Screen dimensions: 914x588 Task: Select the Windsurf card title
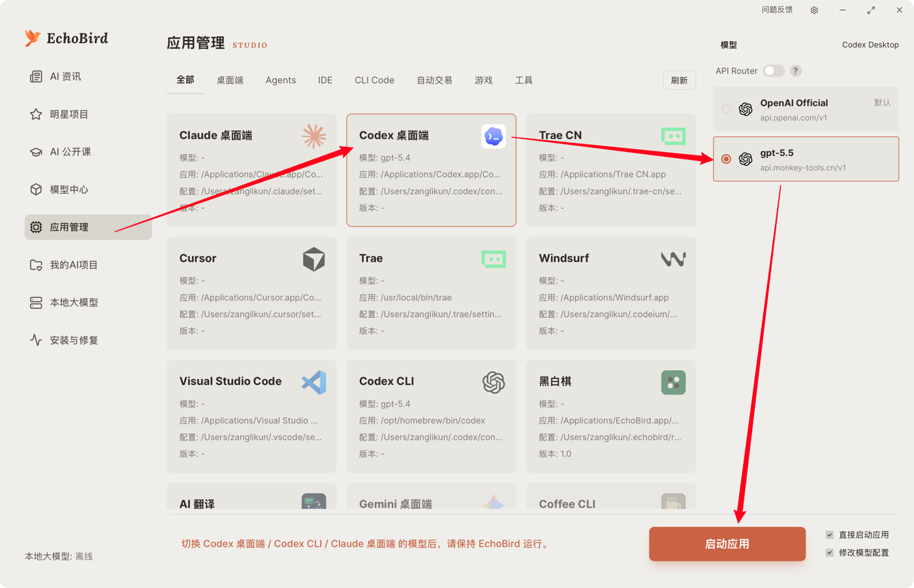click(563, 258)
